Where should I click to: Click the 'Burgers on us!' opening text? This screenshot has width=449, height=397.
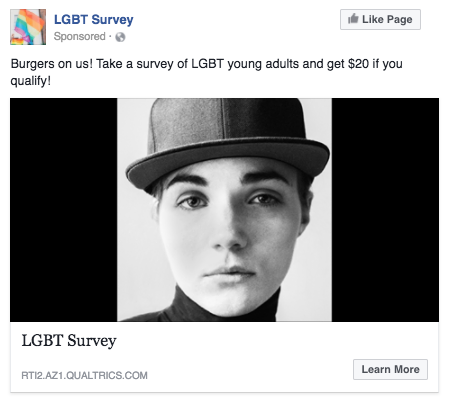pyautogui.click(x=52, y=64)
